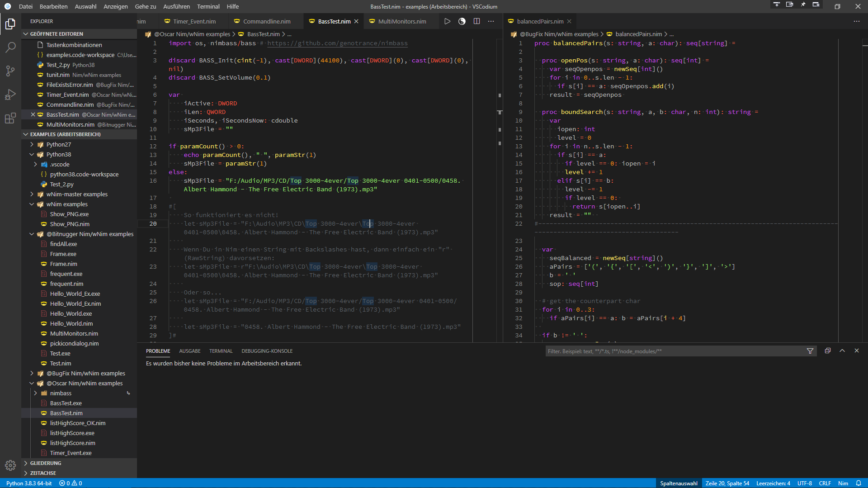The image size is (868, 488).
Task: Open the Search view in activity bar
Action: click(x=10, y=47)
